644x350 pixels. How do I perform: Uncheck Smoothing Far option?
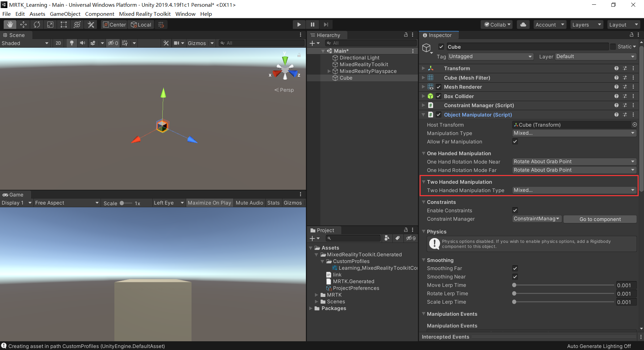515,268
